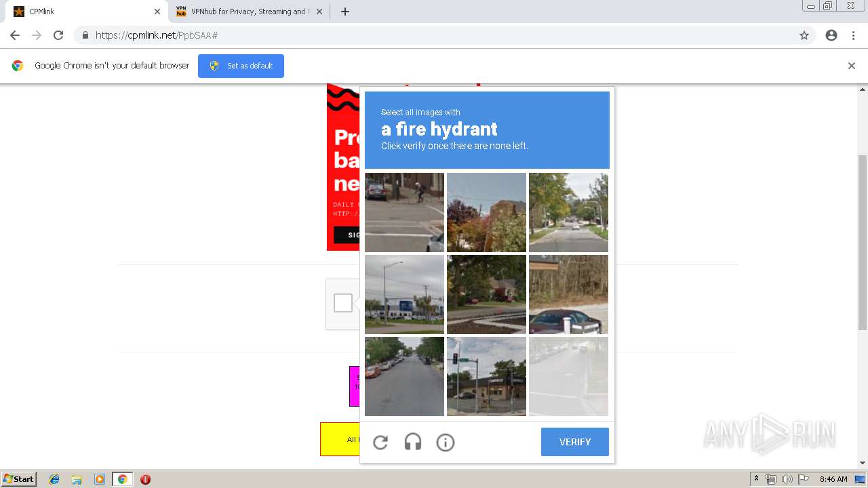Click the browser forward arrow
This screenshot has height=488, width=868.
[37, 35]
